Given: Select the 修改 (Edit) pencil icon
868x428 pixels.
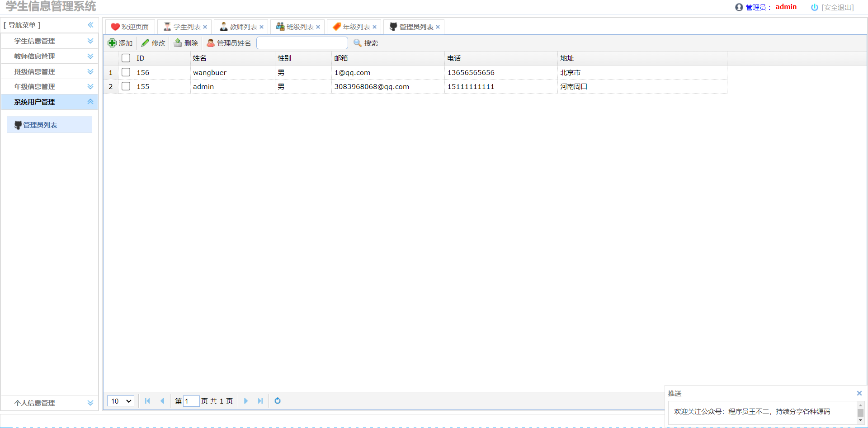Looking at the screenshot, I should (145, 43).
